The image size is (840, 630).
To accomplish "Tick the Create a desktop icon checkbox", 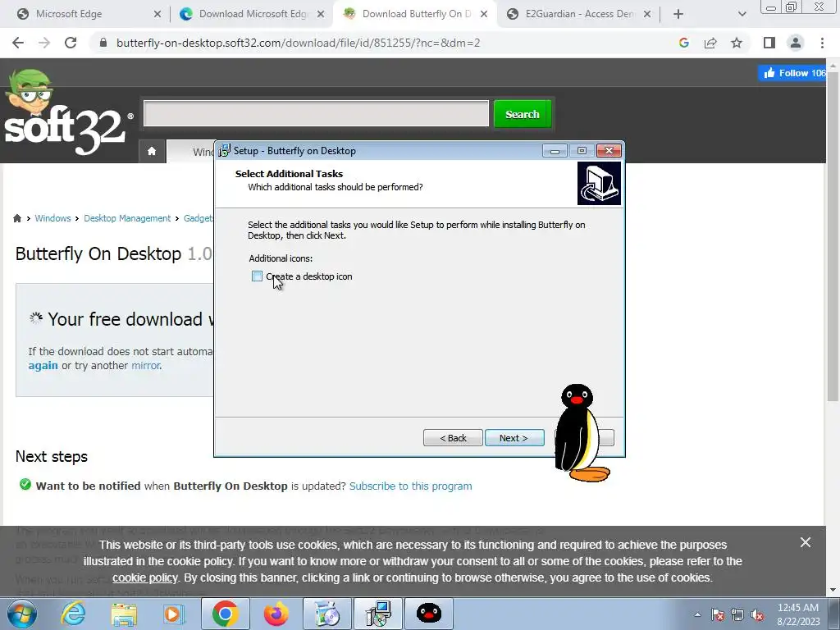I will 257,276.
